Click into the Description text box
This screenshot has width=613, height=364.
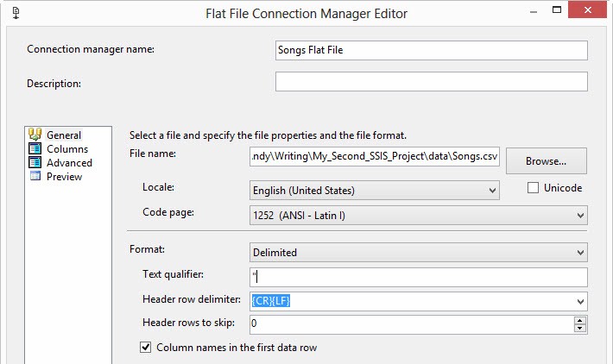[431, 82]
